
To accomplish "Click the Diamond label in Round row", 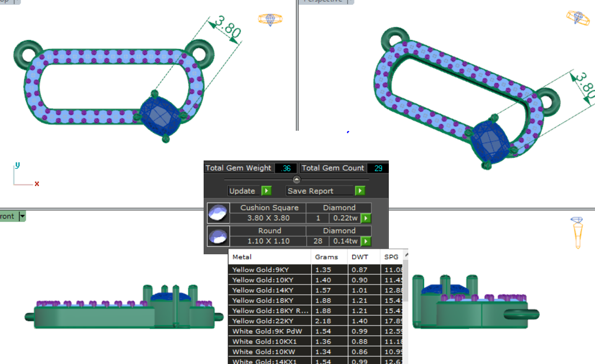I will (339, 231).
